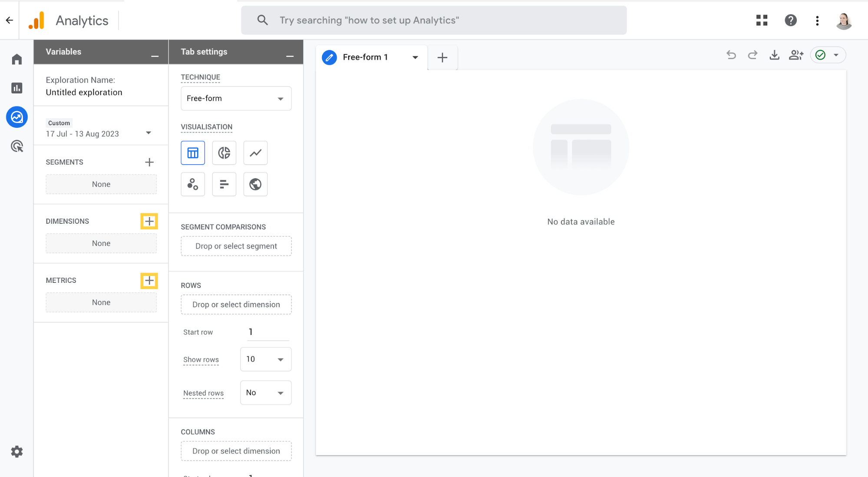Image resolution: width=868 pixels, height=477 pixels.
Task: Expand the Show rows dropdown
Action: coord(265,359)
